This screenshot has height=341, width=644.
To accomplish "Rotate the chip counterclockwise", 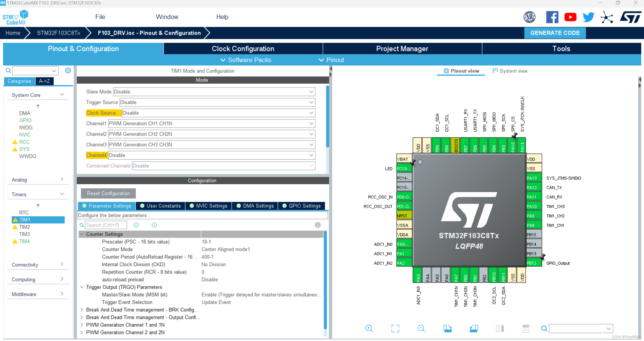I will 474,328.
